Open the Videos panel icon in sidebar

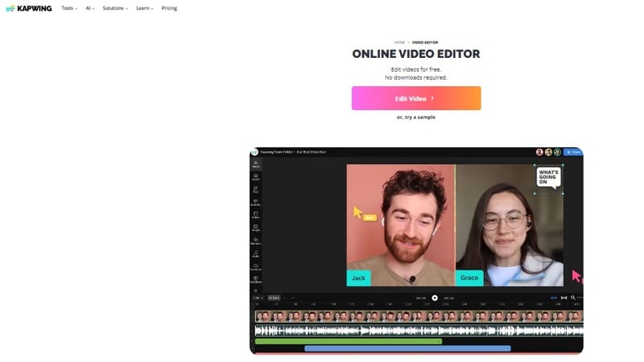coord(256,215)
